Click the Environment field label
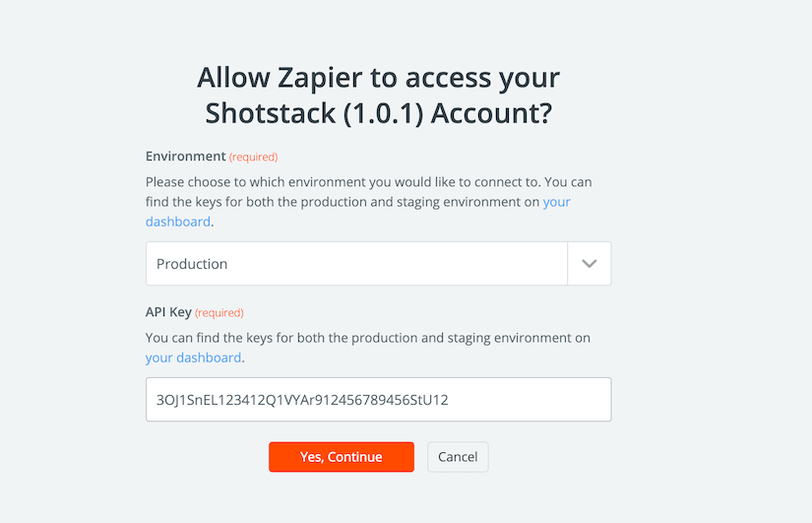The width and height of the screenshot is (812, 523). coord(185,156)
